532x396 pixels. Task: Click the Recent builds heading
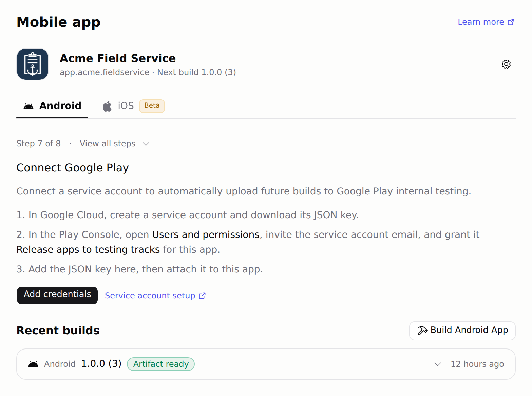(58, 331)
